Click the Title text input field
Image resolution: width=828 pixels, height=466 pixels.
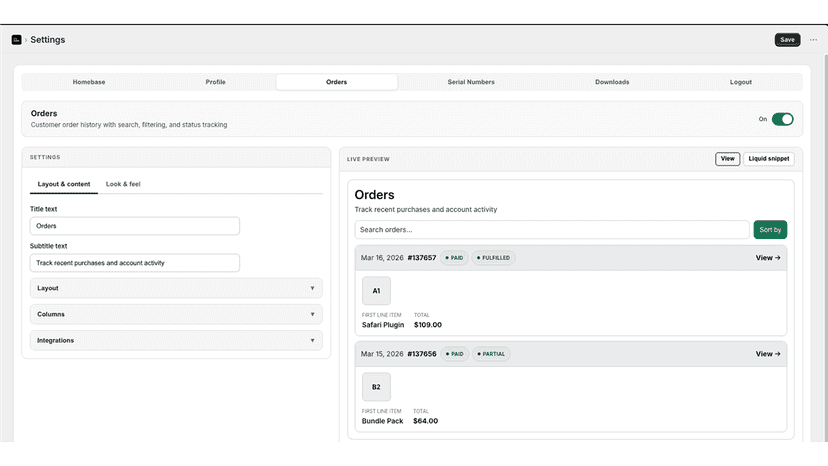point(135,226)
